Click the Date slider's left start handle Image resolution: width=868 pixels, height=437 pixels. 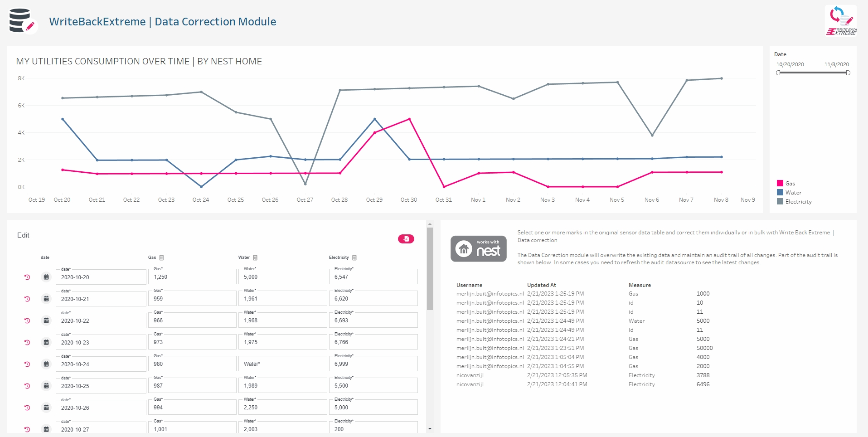778,73
